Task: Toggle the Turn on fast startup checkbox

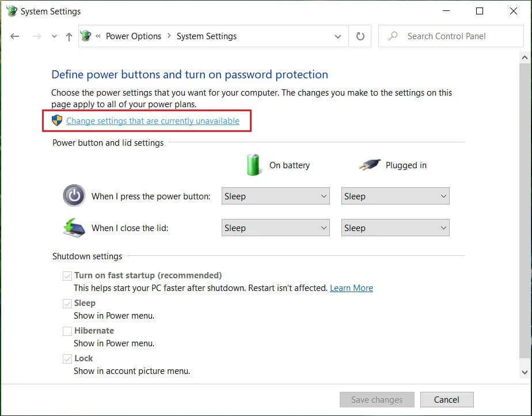Action: (68, 276)
